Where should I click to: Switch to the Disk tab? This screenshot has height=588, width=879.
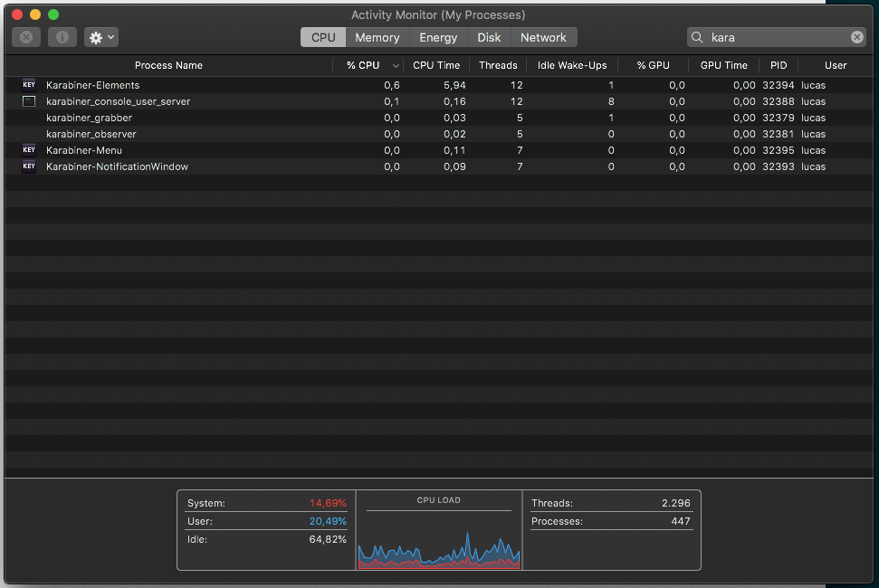point(489,37)
